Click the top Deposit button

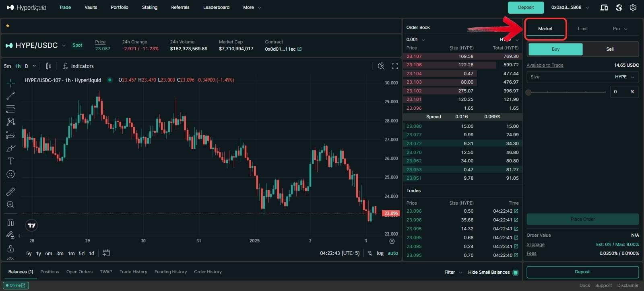pos(526,7)
